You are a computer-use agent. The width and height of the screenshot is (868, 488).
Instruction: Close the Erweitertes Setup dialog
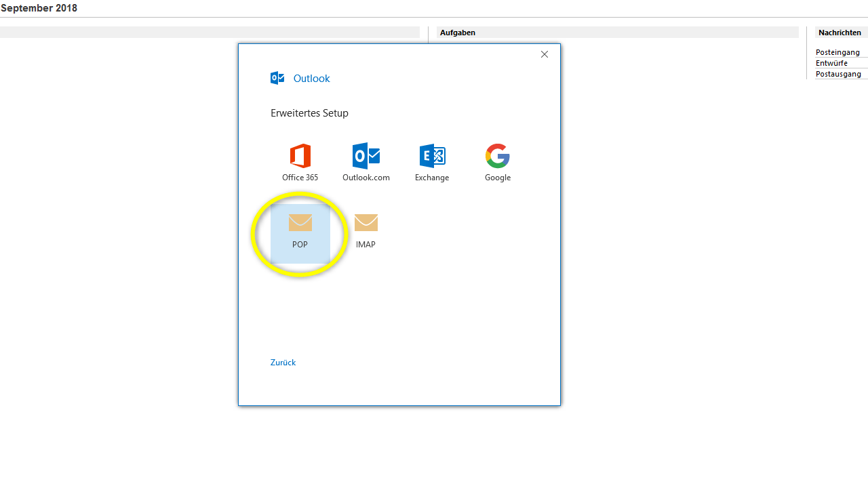[545, 54]
